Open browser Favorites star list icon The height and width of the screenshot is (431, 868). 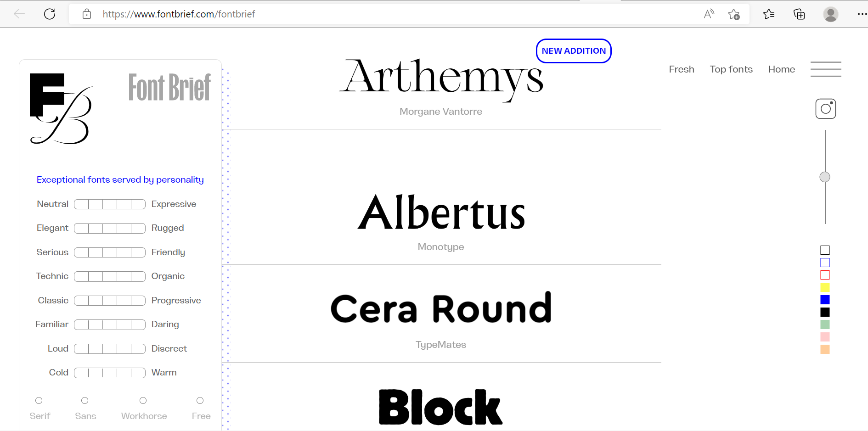tap(768, 14)
